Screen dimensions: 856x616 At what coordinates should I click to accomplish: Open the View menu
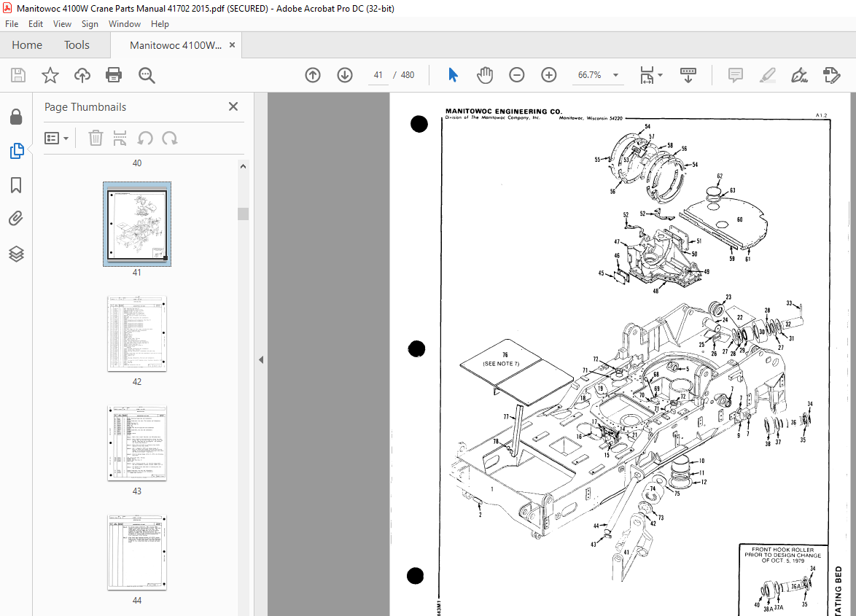[62, 24]
